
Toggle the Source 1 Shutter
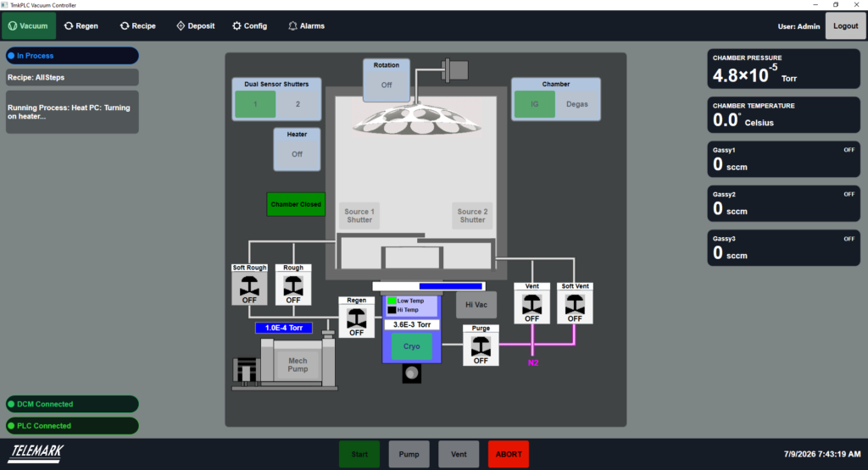359,216
